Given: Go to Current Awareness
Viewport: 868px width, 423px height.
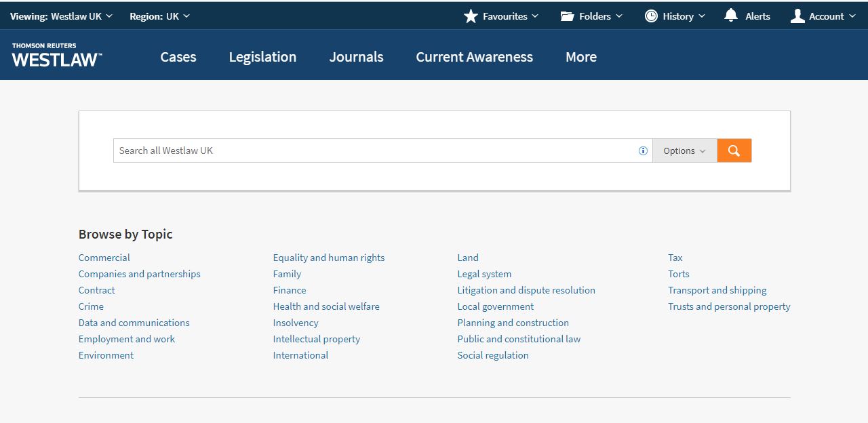Looking at the screenshot, I should (x=474, y=57).
